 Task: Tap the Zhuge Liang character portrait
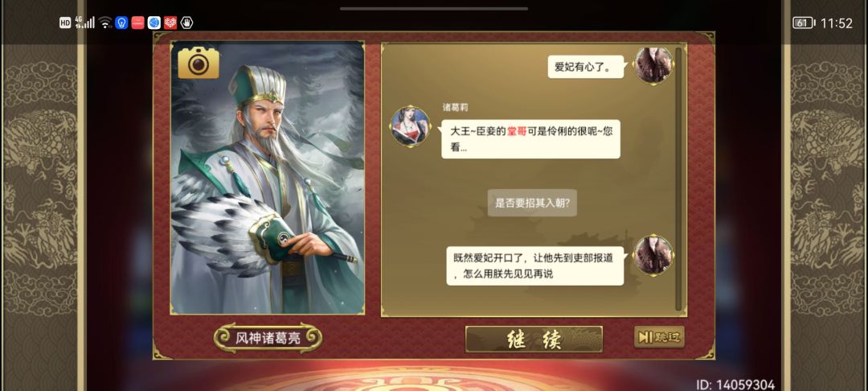pyautogui.click(x=268, y=177)
